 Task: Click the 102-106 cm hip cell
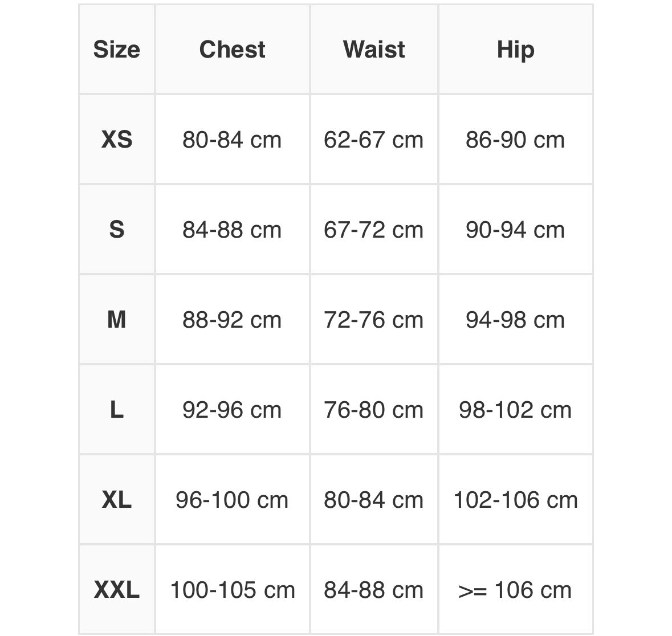coord(516,499)
